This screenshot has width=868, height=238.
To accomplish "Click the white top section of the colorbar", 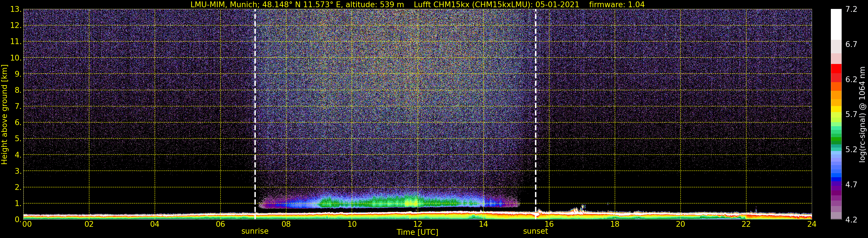I will click(x=836, y=24).
